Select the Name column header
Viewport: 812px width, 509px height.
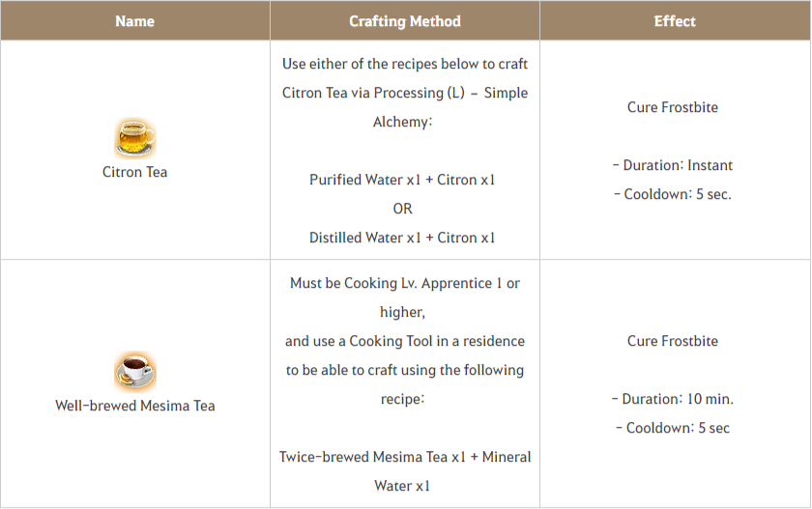pyautogui.click(x=134, y=21)
